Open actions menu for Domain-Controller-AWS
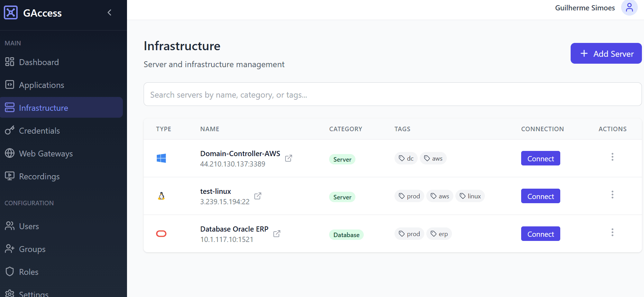644x297 pixels. tap(612, 157)
